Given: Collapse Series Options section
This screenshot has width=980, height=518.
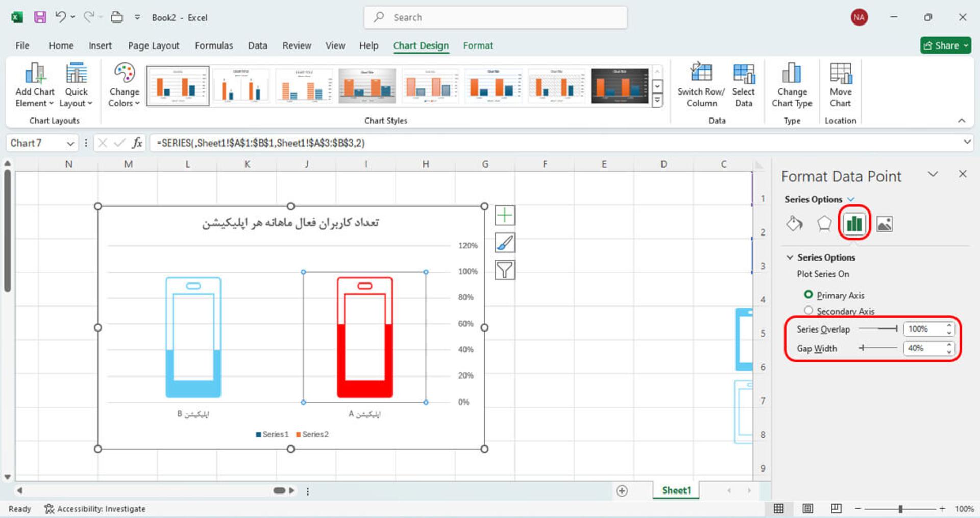Looking at the screenshot, I should tap(790, 257).
